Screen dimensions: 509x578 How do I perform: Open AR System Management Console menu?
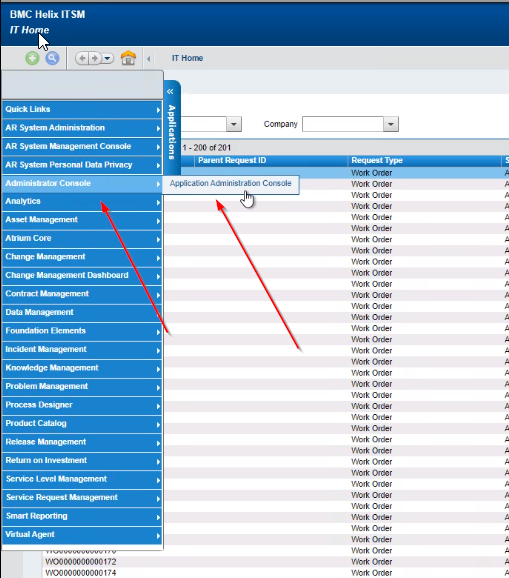[x=82, y=146]
